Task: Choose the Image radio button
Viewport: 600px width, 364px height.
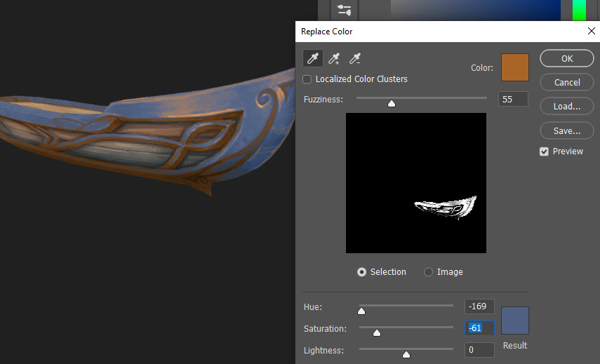Action: click(428, 272)
